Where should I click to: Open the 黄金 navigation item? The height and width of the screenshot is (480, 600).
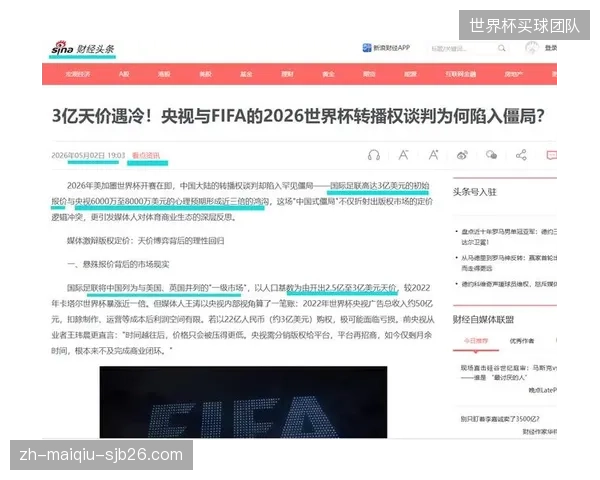(328, 74)
